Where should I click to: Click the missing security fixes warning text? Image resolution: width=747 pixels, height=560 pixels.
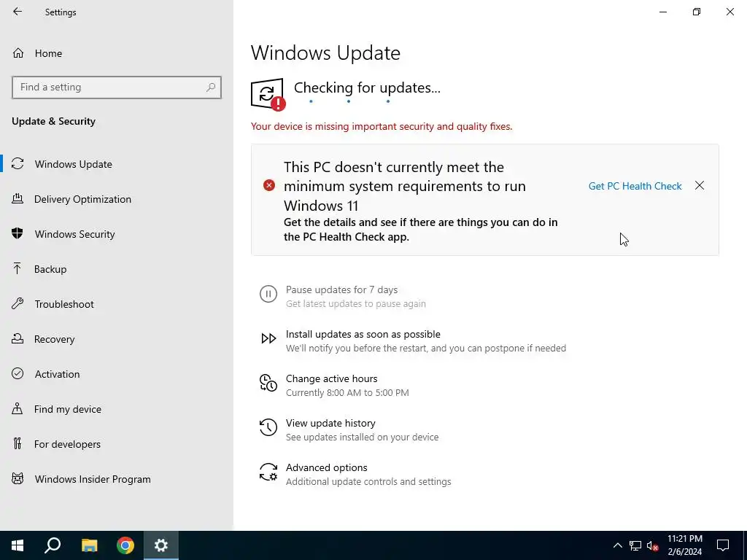tap(382, 126)
